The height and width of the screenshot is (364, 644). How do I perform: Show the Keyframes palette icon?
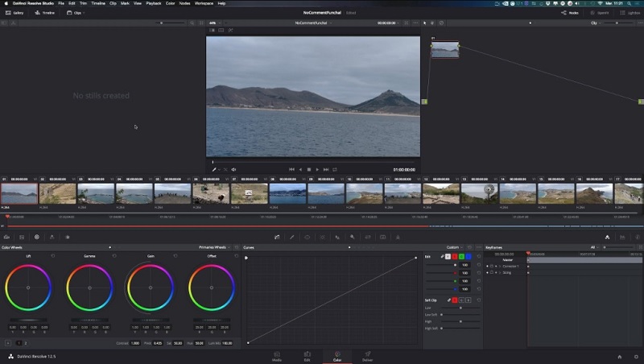(607, 237)
